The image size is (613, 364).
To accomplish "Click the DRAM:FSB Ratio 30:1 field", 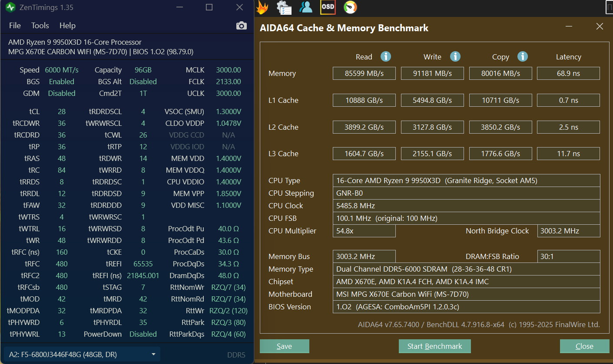I will (568, 256).
